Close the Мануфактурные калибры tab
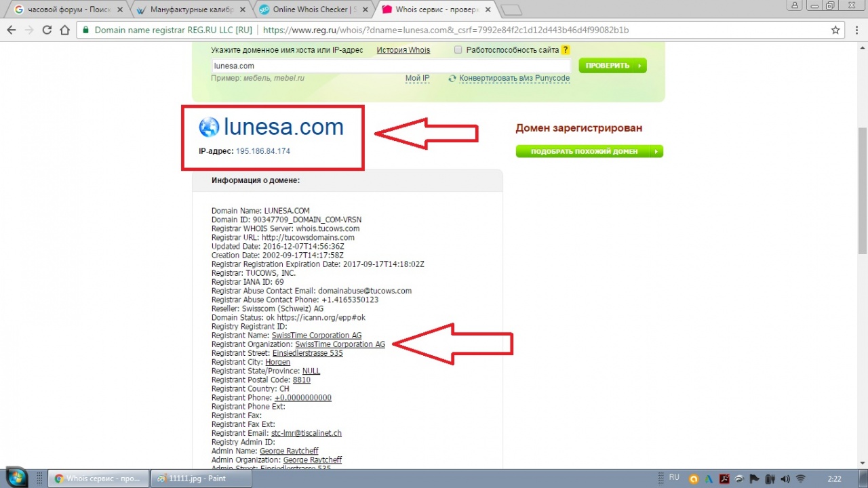 point(242,10)
